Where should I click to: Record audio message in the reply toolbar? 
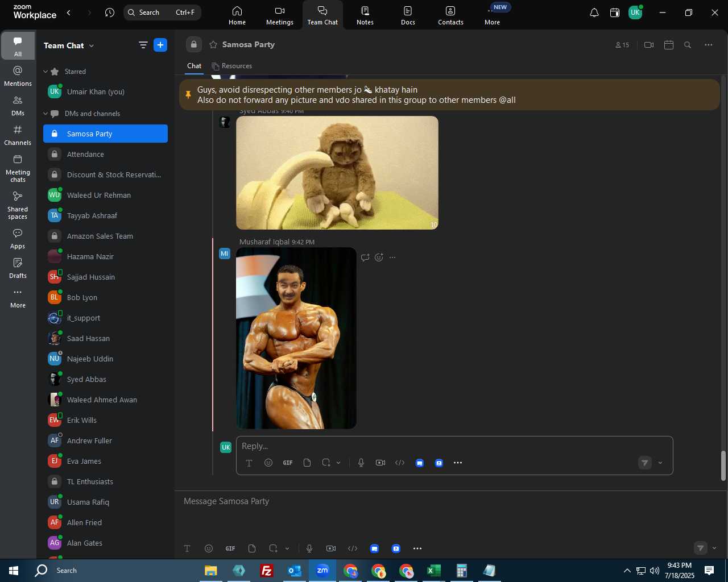pos(361,463)
